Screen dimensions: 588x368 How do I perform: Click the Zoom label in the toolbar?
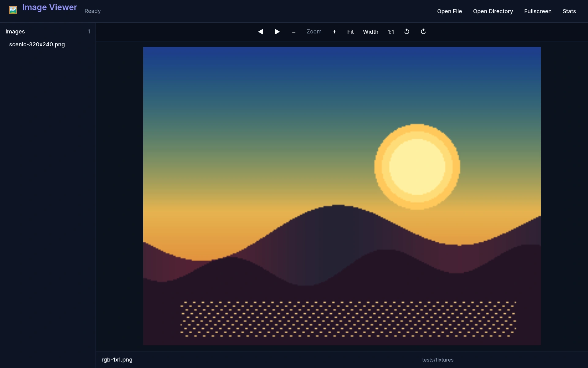pos(314,32)
